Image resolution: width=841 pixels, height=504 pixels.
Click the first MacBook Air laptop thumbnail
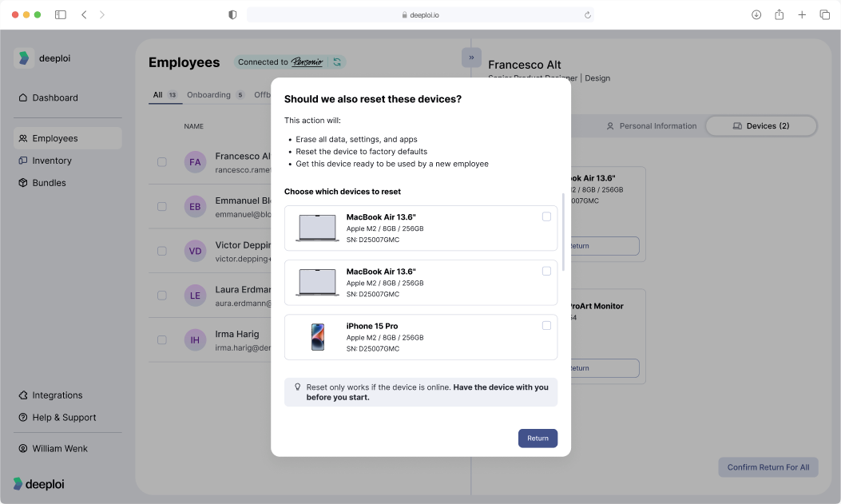[x=318, y=228]
